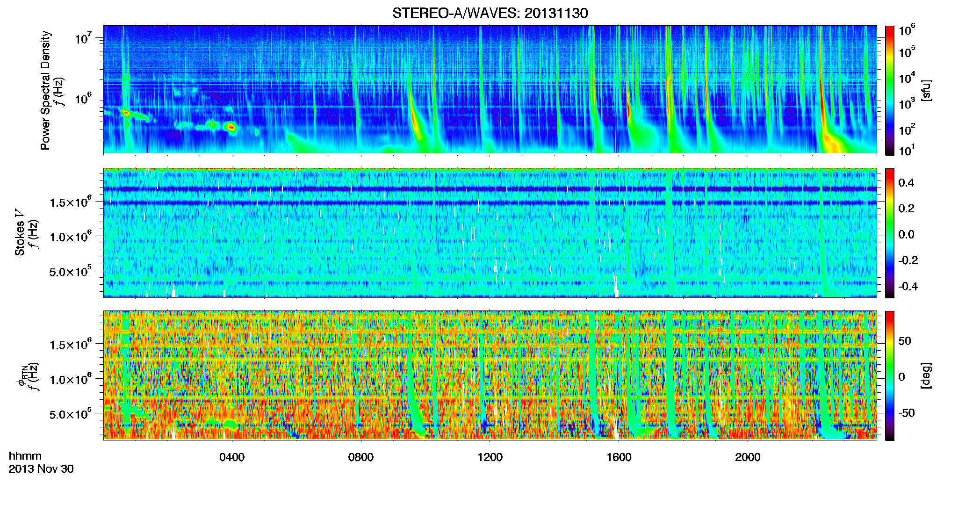Click the Power Spectral Density axis label
The image size is (980, 505).
tap(45, 90)
